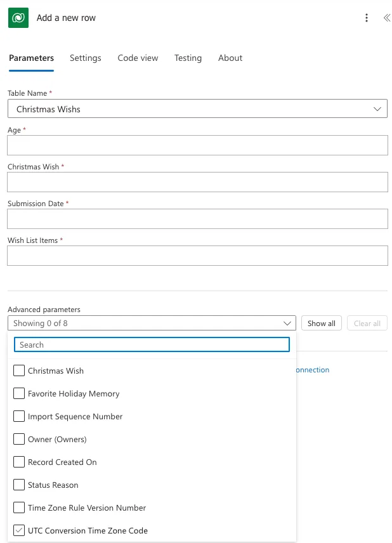The width and height of the screenshot is (392, 543).
Task: Click the Submission Date input field
Action: pyautogui.click(x=197, y=219)
